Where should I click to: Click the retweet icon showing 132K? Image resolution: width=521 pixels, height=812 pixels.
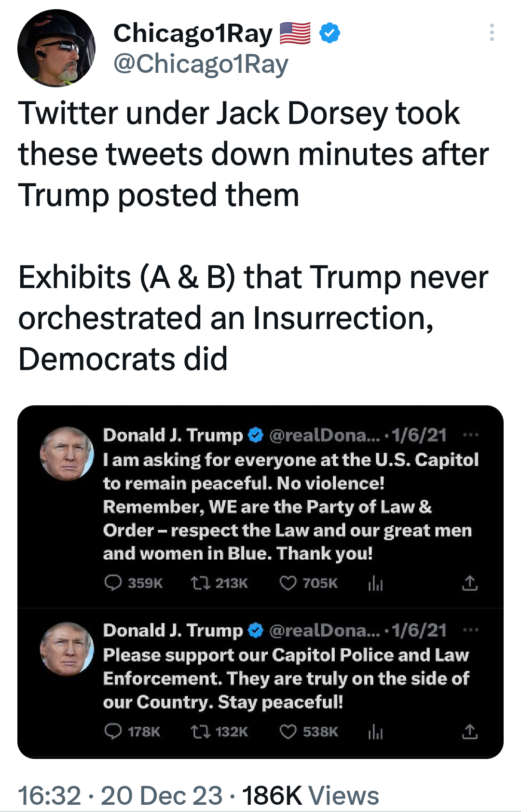pyautogui.click(x=200, y=732)
